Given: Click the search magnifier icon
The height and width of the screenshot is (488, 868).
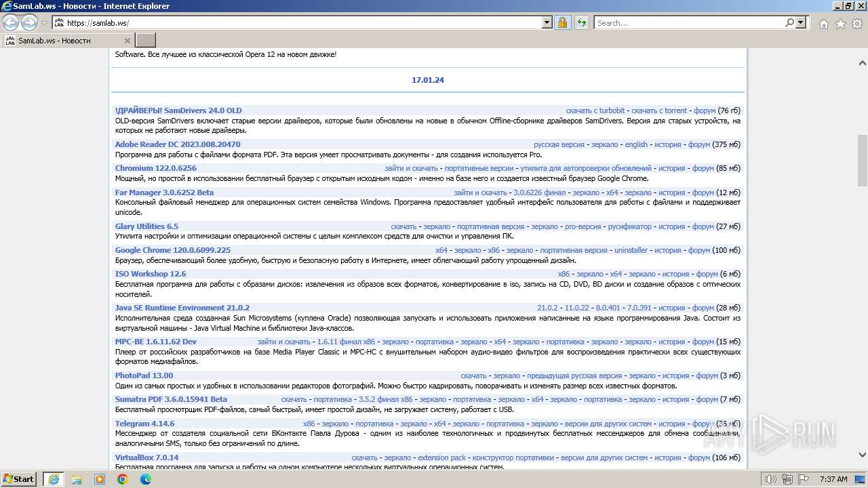Looking at the screenshot, I should click(x=789, y=22).
